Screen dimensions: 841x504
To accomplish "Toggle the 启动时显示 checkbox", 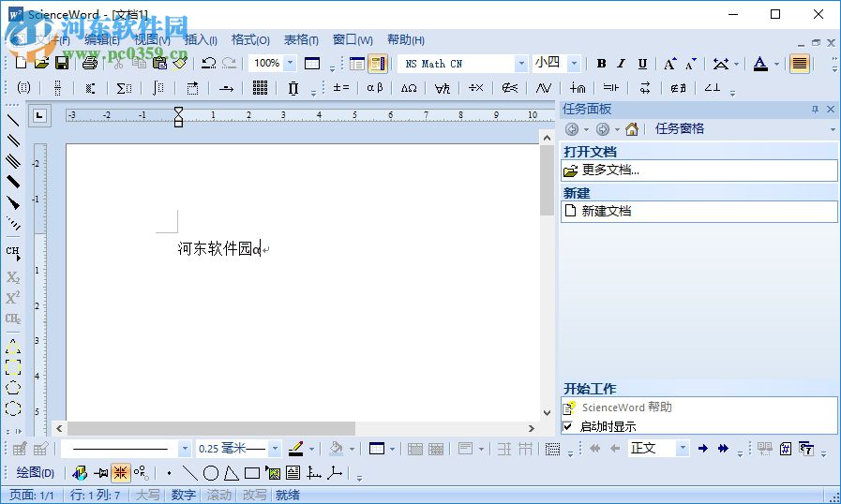I will coord(567,426).
